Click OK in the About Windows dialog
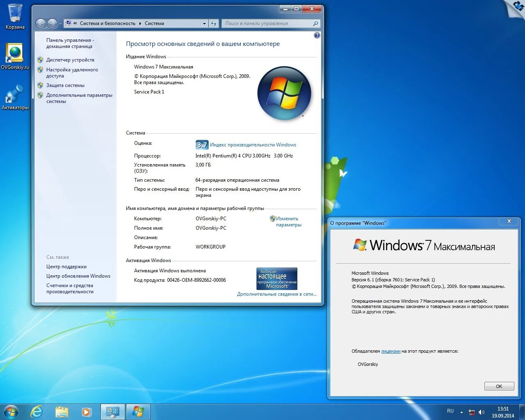Viewport: 525px width, 420px height. click(x=499, y=386)
